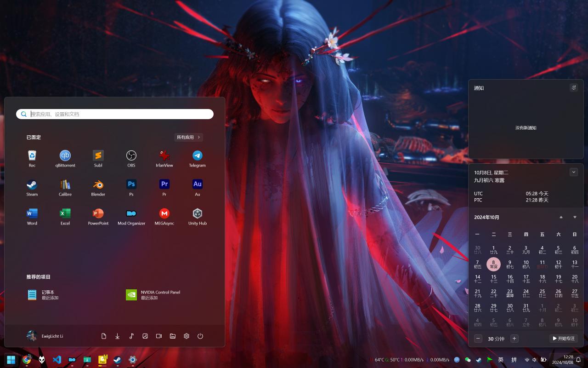Image resolution: width=588 pixels, height=368 pixels.
Task: Open the Documents folder shortcut in Start
Action: pyautogui.click(x=104, y=336)
